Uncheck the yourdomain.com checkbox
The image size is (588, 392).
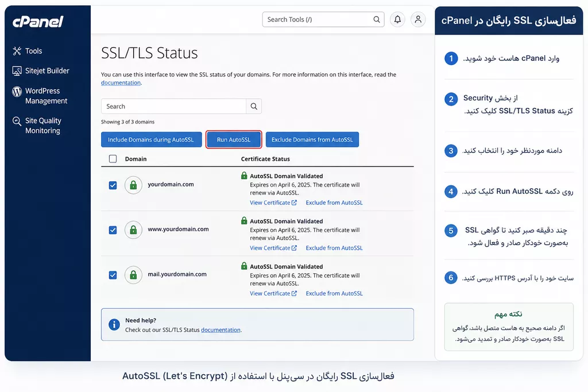coord(113,185)
